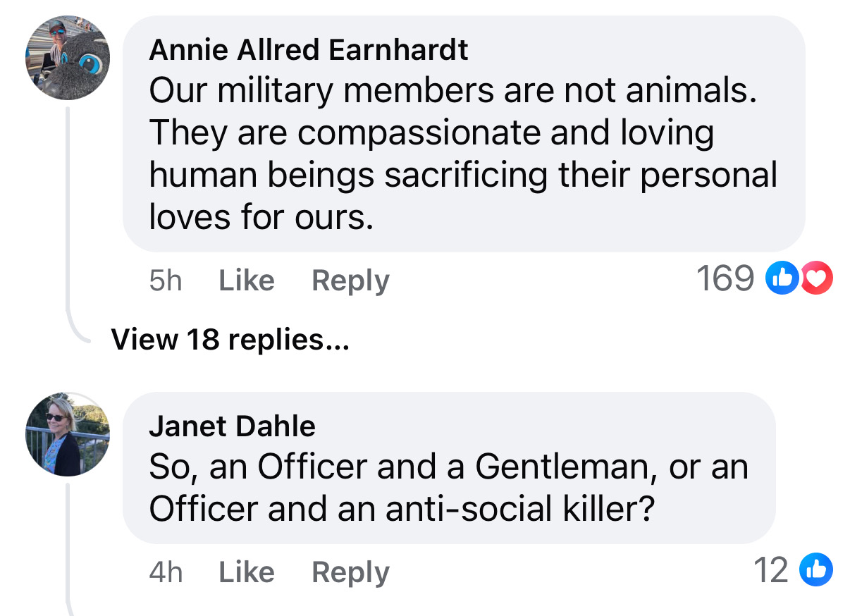Click the 4h timestamp on Janet's comment
850x616 pixels.
(x=166, y=572)
